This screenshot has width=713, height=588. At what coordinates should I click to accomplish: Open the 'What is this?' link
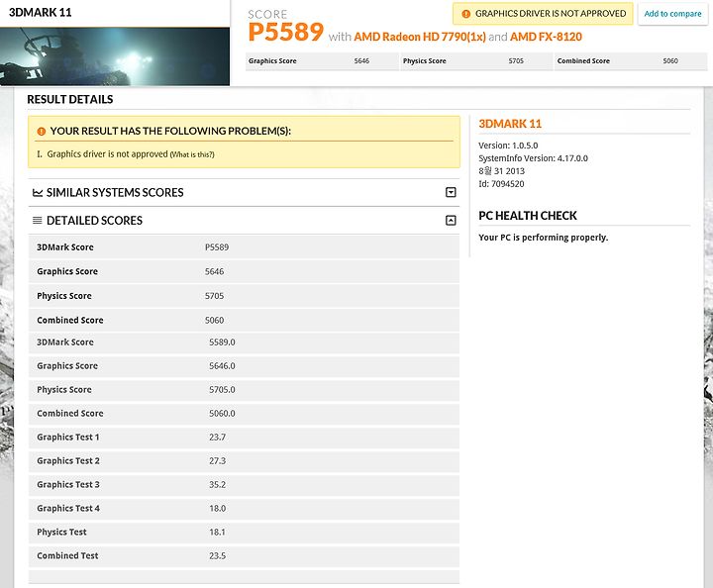pyautogui.click(x=192, y=154)
